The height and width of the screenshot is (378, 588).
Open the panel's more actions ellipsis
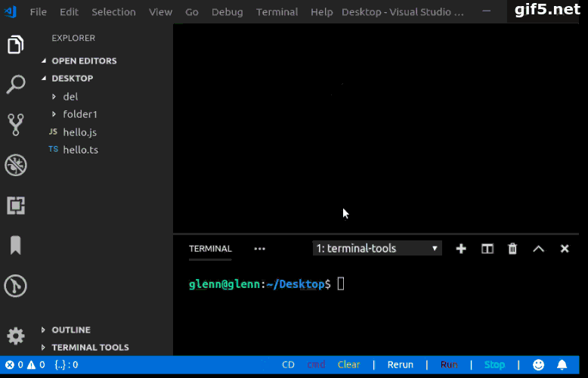[259, 249]
